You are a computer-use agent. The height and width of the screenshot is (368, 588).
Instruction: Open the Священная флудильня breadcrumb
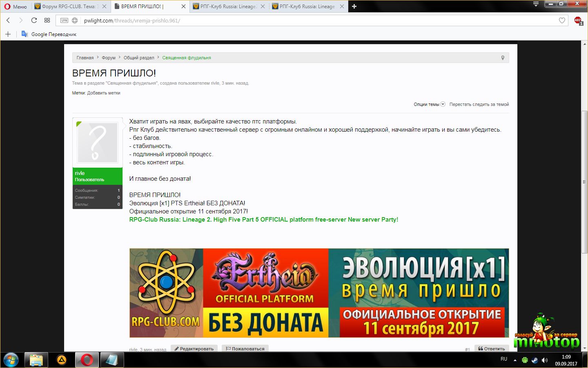[x=187, y=58]
